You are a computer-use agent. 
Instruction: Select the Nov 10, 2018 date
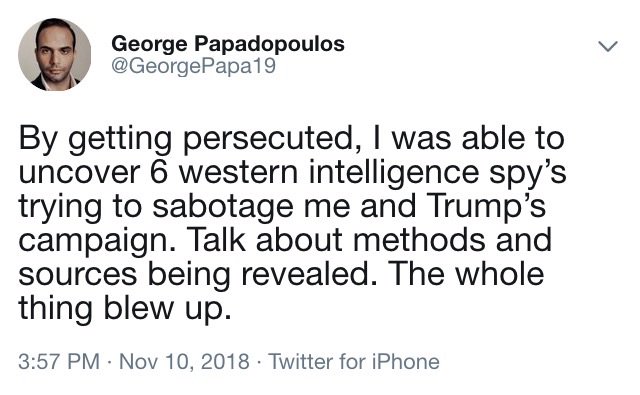(x=184, y=362)
